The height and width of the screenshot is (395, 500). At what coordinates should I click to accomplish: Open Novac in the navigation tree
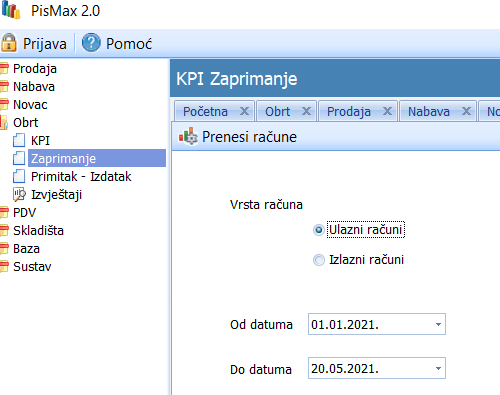click(x=30, y=105)
